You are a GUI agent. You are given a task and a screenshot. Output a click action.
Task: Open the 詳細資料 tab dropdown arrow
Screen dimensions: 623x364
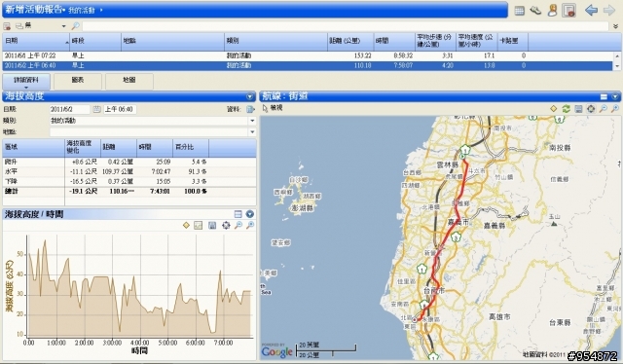(26, 87)
